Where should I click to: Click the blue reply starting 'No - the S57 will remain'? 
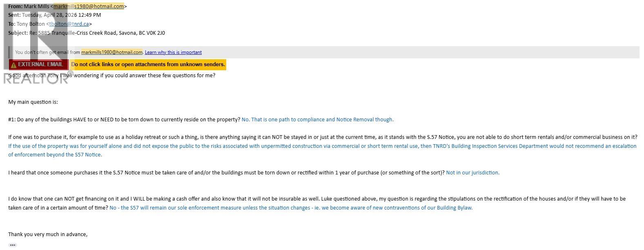291,208
